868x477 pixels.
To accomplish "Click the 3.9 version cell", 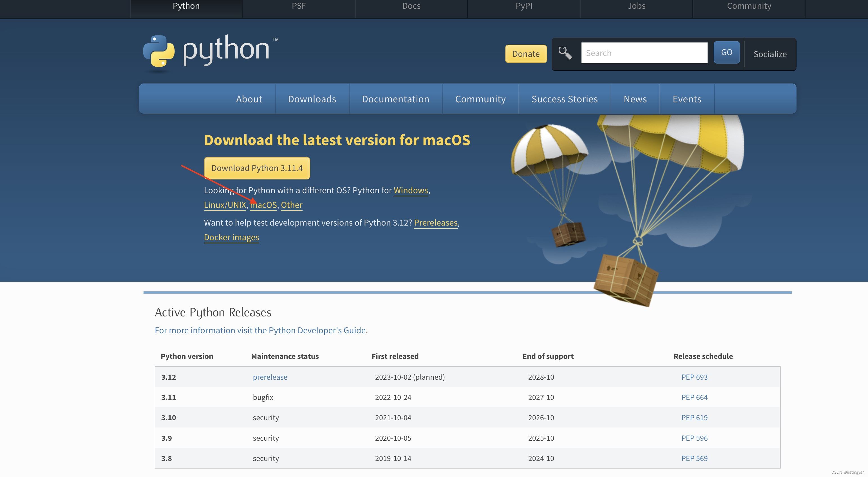I will tap(166, 438).
